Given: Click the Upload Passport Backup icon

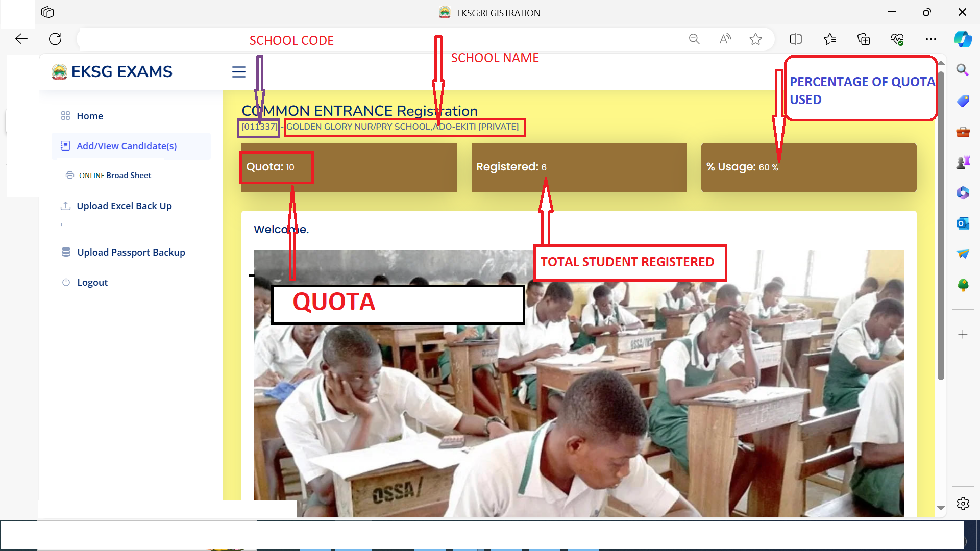Looking at the screenshot, I should (x=66, y=252).
